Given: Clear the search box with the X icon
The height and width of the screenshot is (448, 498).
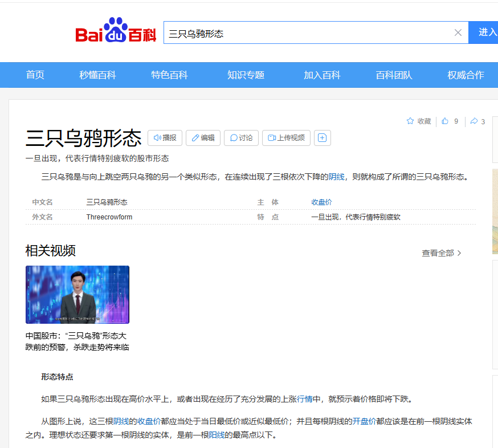Looking at the screenshot, I should [458, 32].
